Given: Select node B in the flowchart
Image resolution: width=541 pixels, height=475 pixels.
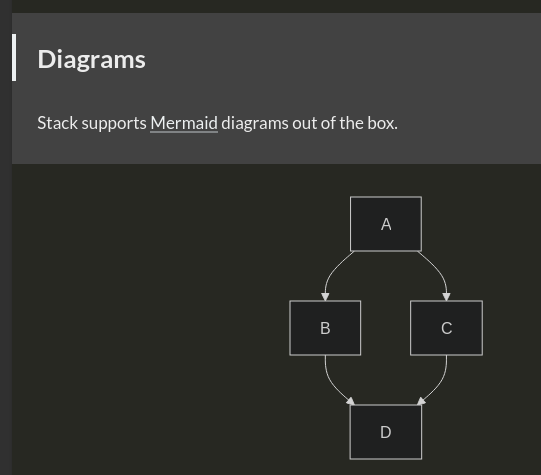Looking at the screenshot, I should [325, 328].
